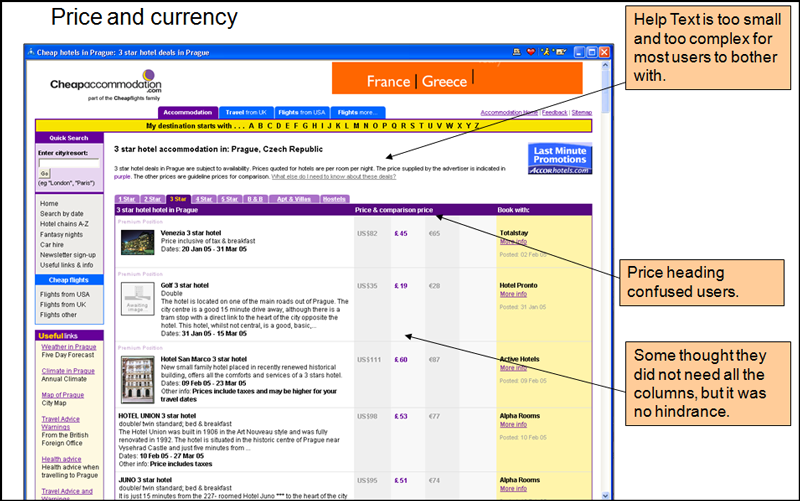
Task: Click More info for HOTEL UNION Alpha Rooms
Action: point(513,424)
